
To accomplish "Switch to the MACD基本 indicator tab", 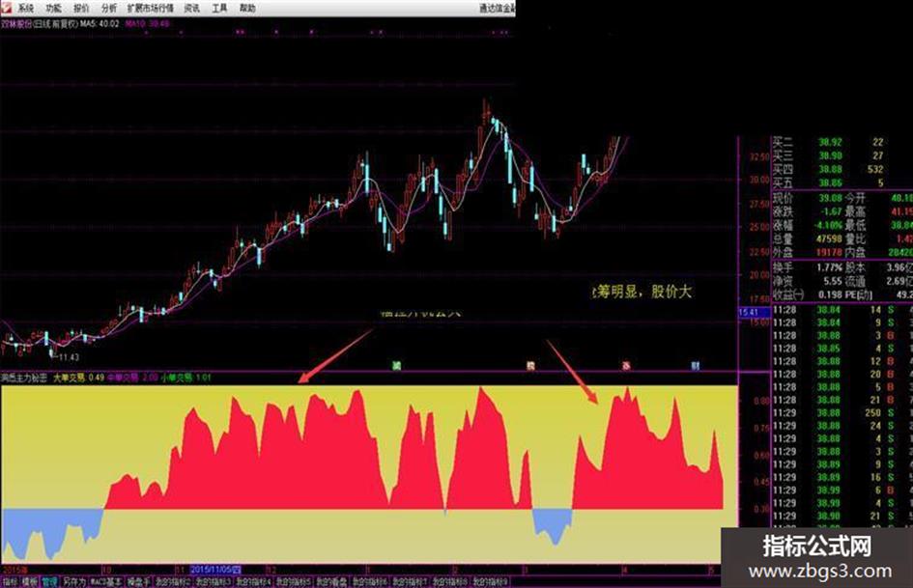I will click(106, 581).
